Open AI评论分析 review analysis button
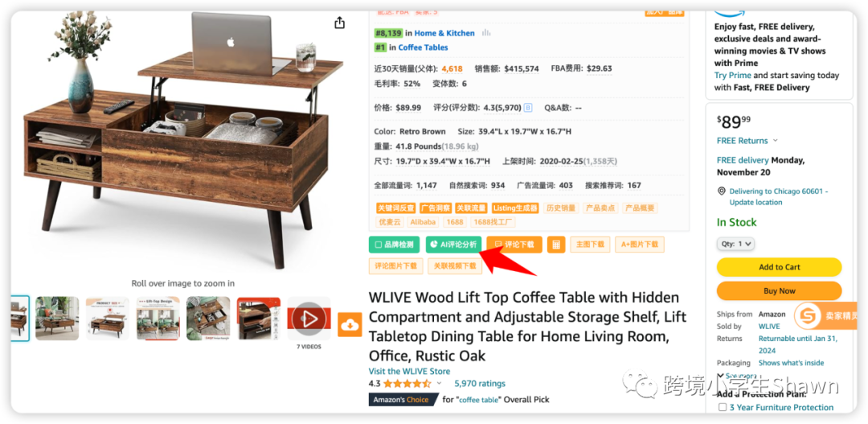The image size is (868, 424). [453, 245]
